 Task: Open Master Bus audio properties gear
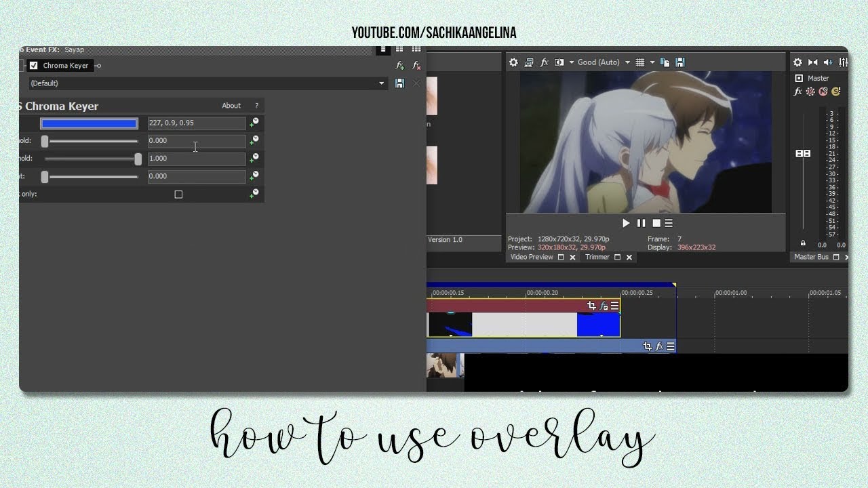click(x=797, y=62)
